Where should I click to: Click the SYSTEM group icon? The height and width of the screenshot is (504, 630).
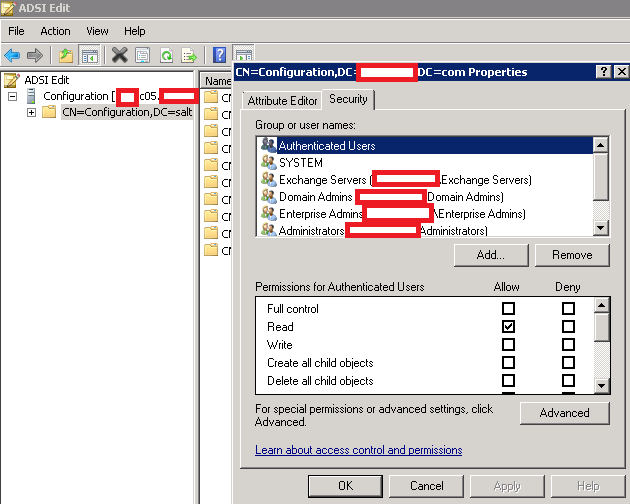268,162
